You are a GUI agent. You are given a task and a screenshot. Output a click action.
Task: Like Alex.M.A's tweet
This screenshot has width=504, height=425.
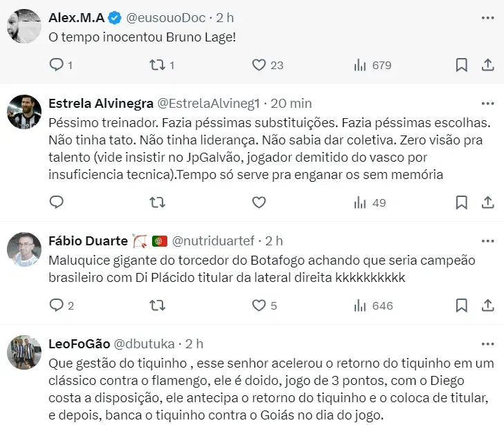click(259, 65)
